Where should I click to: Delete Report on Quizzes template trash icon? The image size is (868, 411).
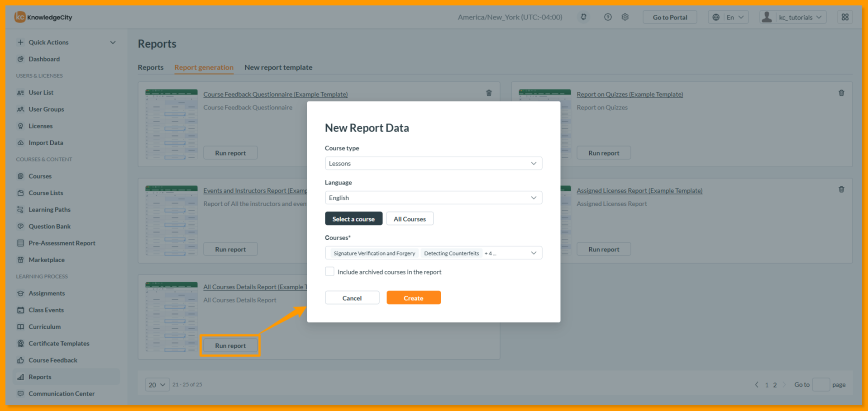pos(841,93)
